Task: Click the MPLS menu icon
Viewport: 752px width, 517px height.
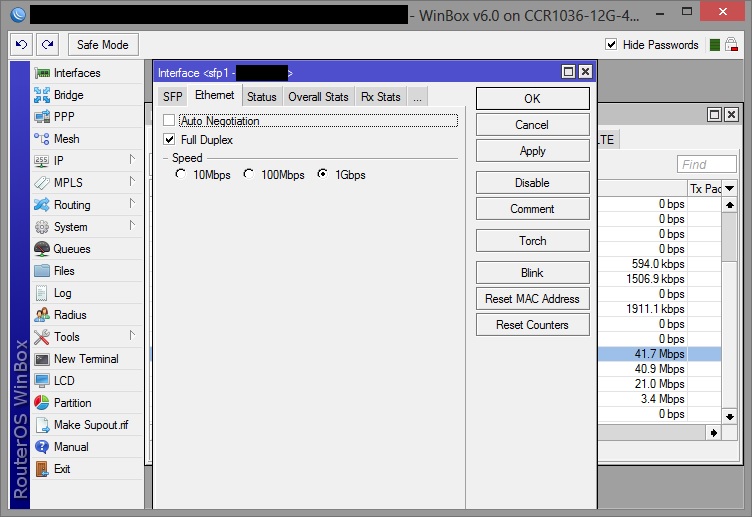Action: (x=42, y=183)
